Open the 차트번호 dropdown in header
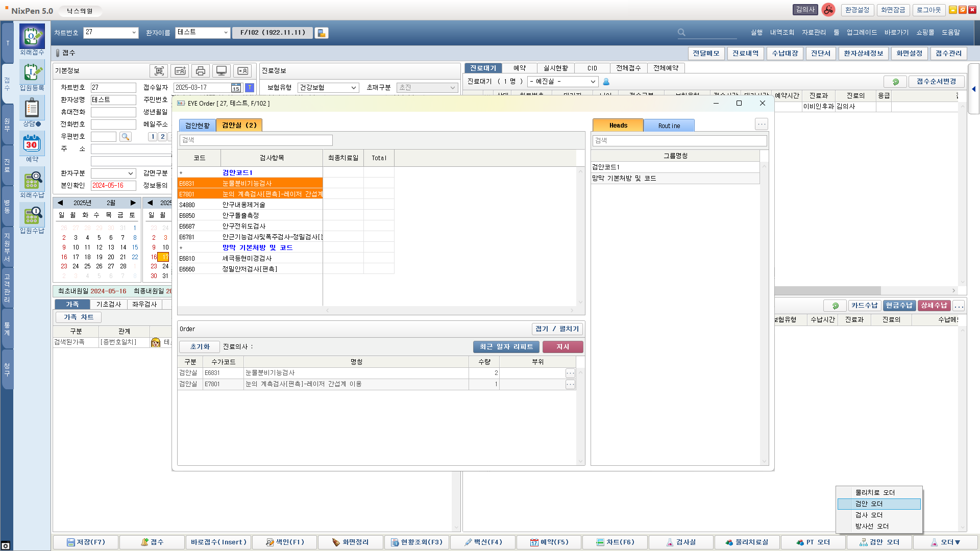Screen dimensions: 980x551 click(134, 33)
